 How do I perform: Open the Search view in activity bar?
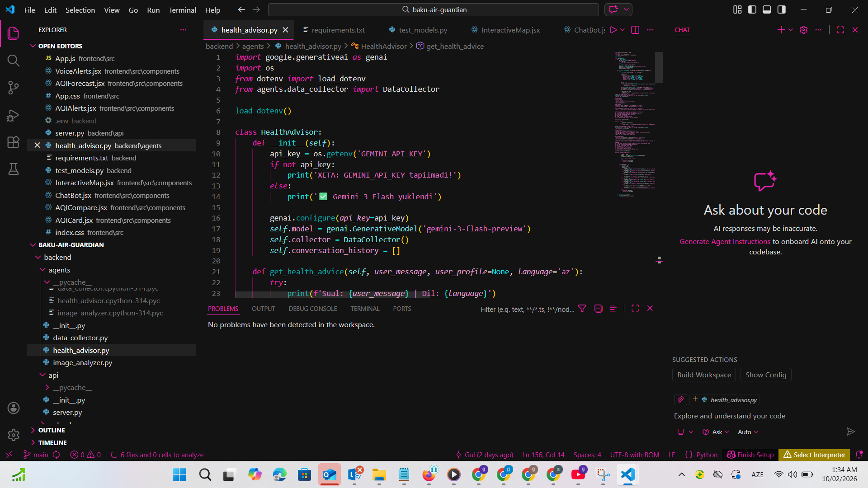click(13, 60)
